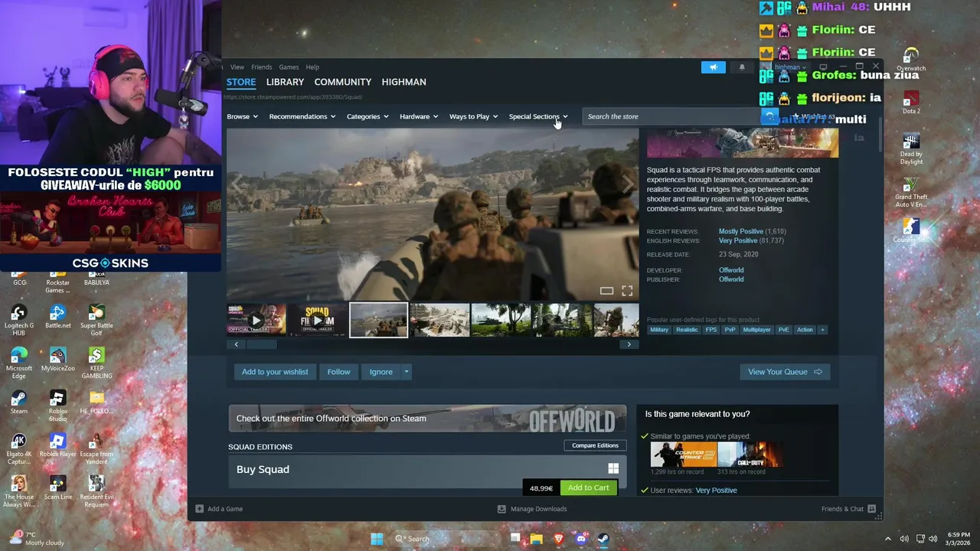Open the Offworld developer link
Viewport: 980px width, 551px height.
(x=731, y=270)
